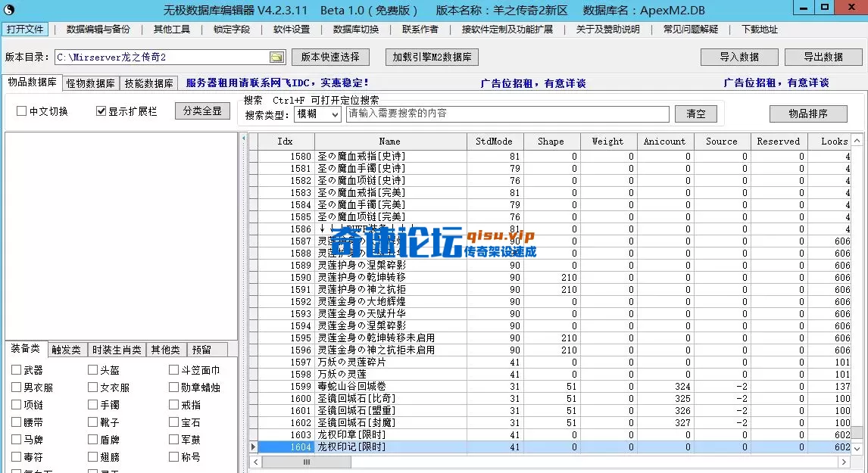Viewport: 868px width, 473px height.
Task: Select the 触发类 category tab
Action: click(x=67, y=350)
